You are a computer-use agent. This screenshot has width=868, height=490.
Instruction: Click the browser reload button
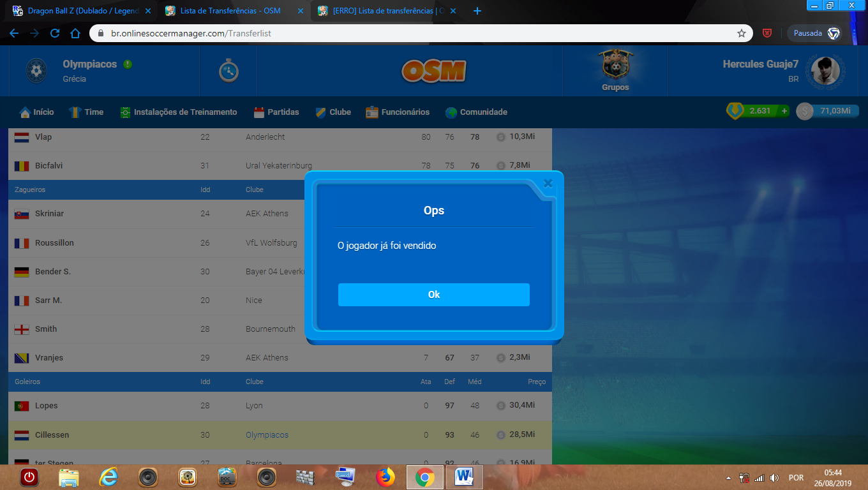tap(55, 33)
